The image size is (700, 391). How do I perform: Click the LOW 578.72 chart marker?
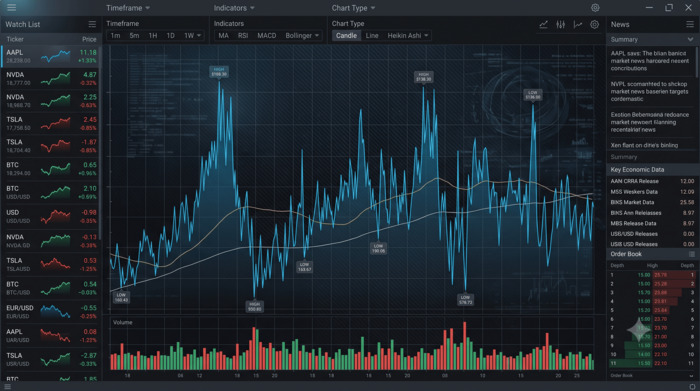465,299
